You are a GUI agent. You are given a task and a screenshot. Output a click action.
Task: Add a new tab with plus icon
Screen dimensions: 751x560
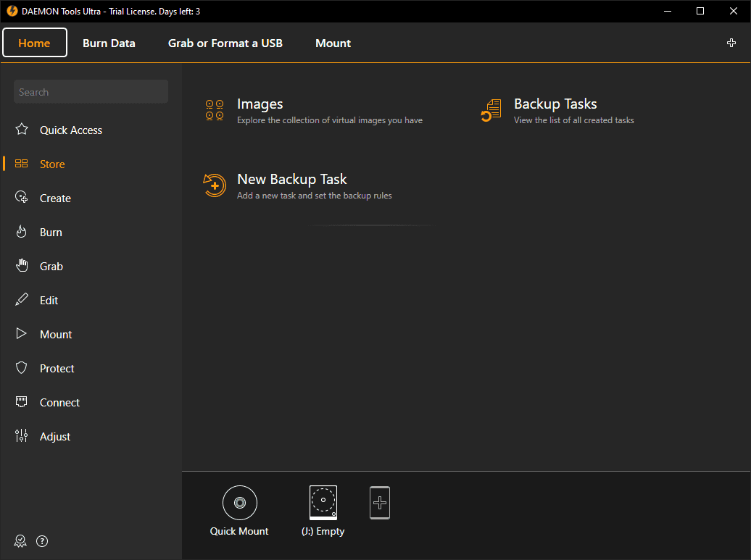pyautogui.click(x=731, y=43)
